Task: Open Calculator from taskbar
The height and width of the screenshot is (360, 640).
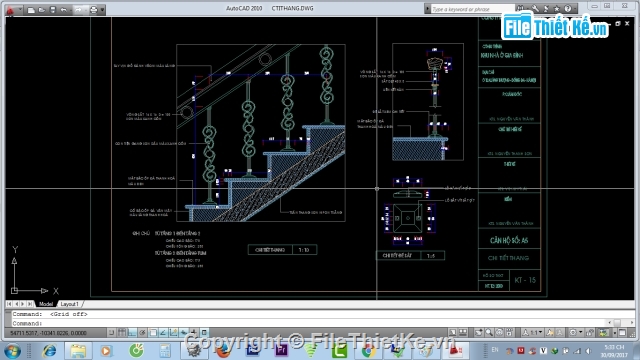Action: click(165, 351)
